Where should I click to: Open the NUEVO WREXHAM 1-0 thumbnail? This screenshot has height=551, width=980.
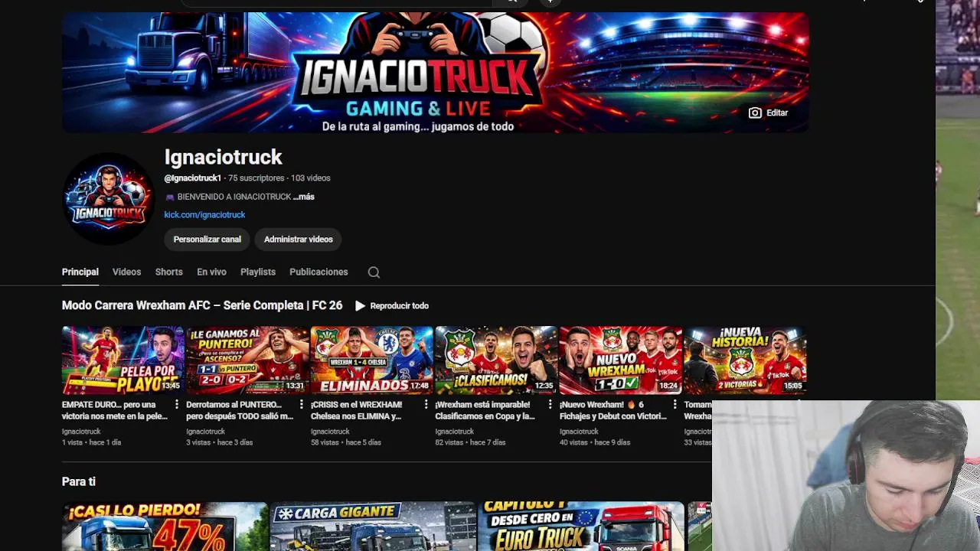coord(620,360)
